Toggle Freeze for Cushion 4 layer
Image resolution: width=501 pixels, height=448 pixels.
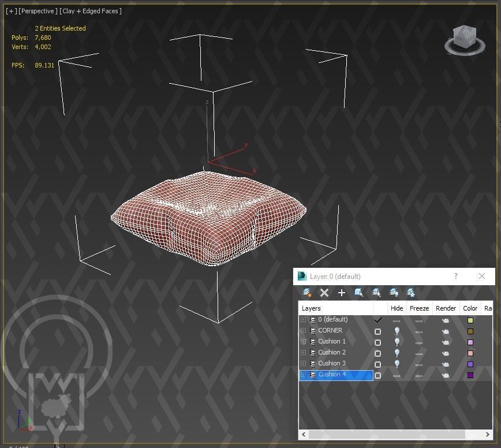419,376
